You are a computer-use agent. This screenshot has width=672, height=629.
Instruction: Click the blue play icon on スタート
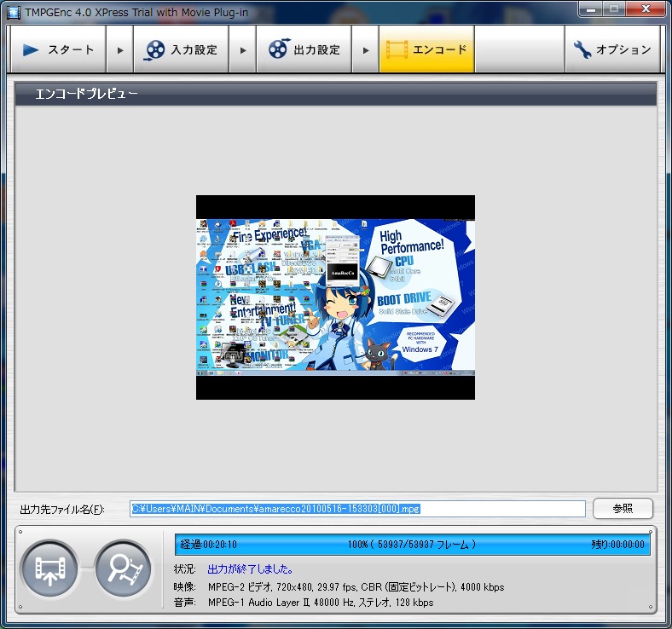coord(31,49)
